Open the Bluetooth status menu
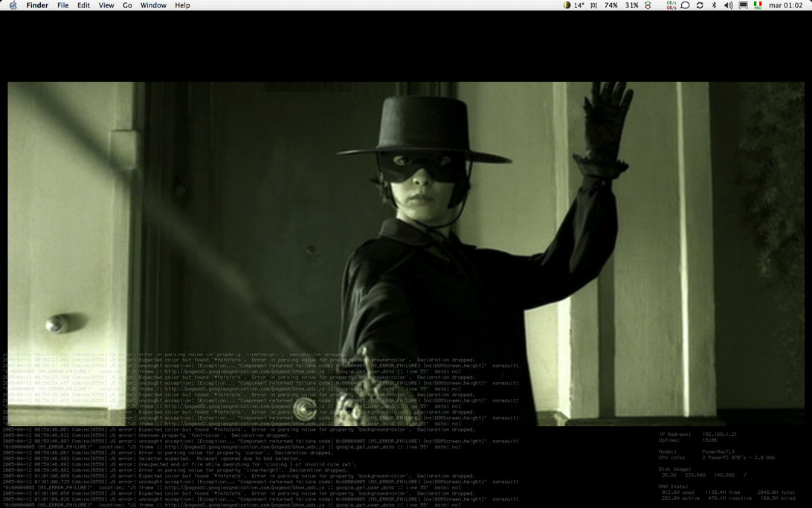Screen dimensions: 812x508 [x=714, y=5]
